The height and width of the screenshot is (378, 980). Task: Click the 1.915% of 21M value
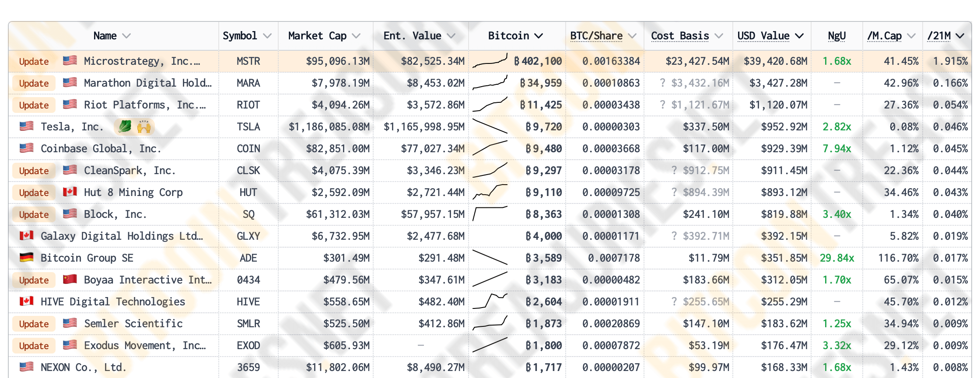[x=950, y=61]
